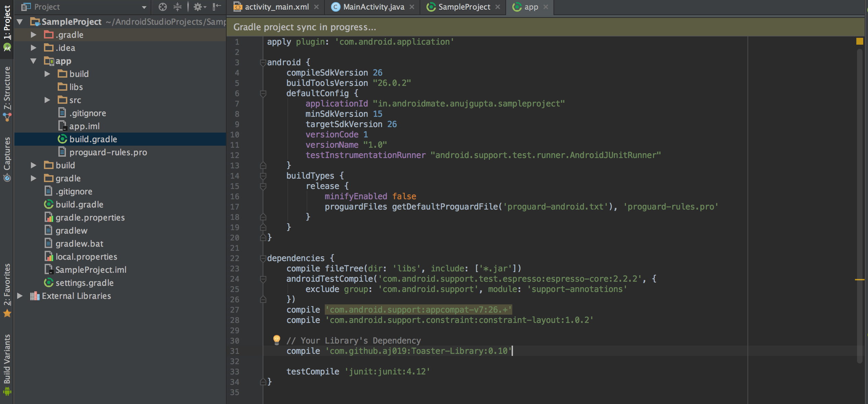Screen dimensions: 868x404
Task: Switch to the activity_main.xml tab
Action: 275,7
